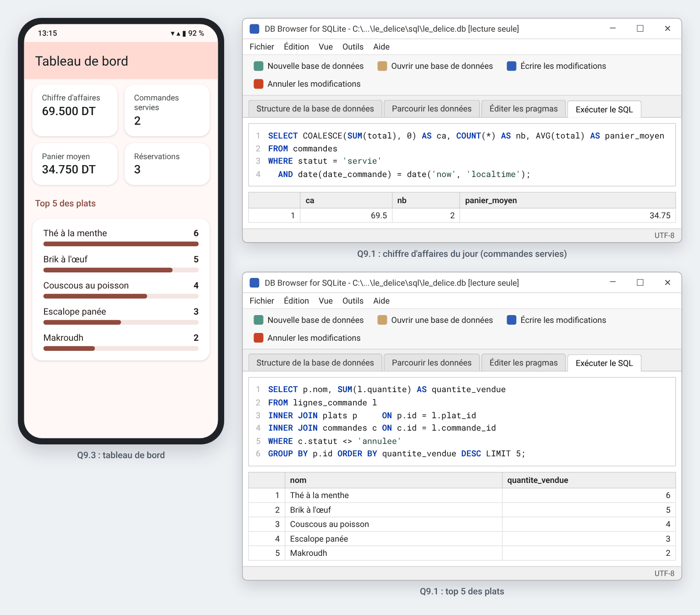Tap the Makroudh progress bar
700x615 pixels.
click(x=121, y=349)
